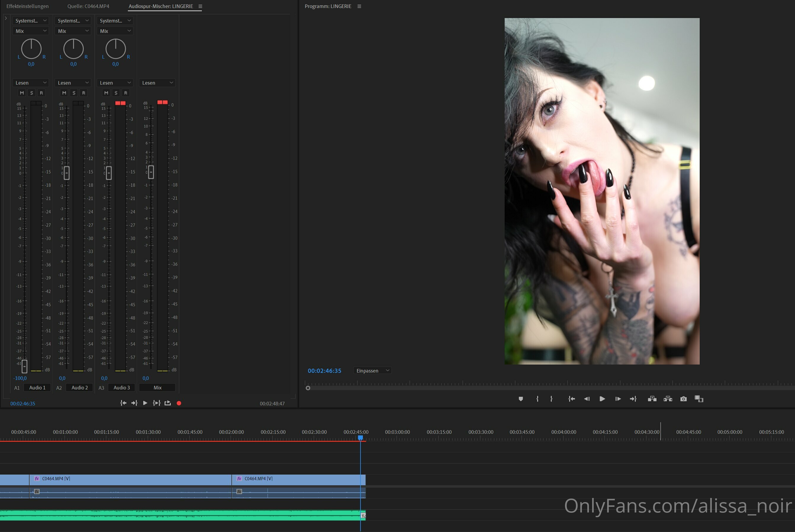Click the Export Frame camera icon
This screenshot has height=532, width=795.
[683, 399]
